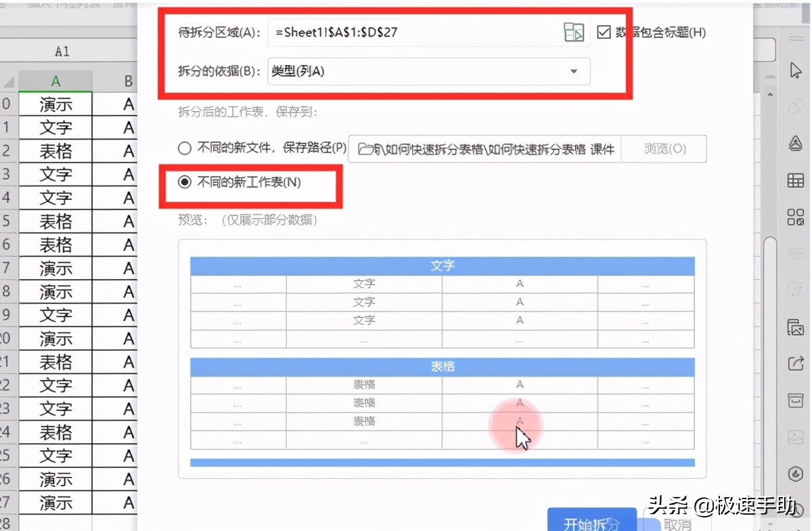
Task: Select column header B in the spreadsheet
Action: point(115,81)
